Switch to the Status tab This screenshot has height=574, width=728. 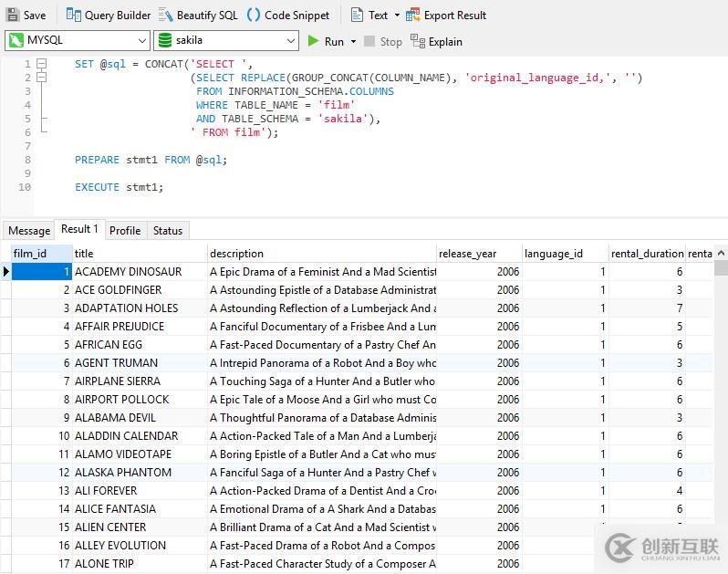[168, 230]
